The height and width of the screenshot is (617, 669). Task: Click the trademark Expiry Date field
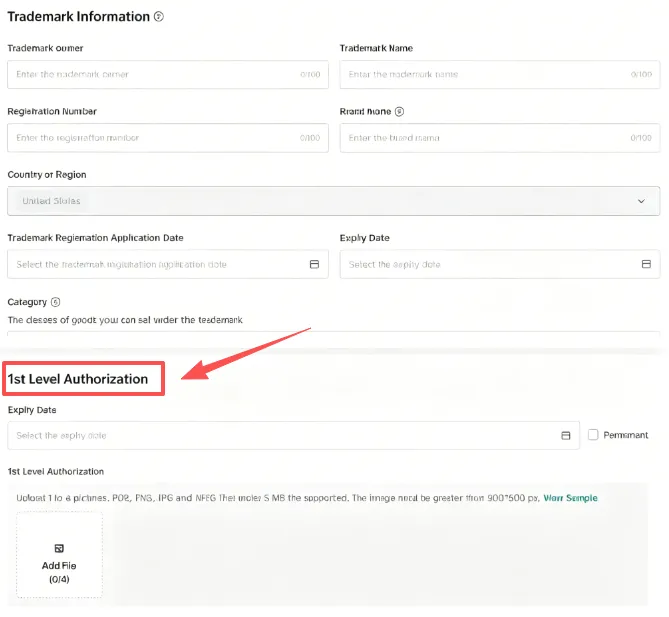click(x=480, y=265)
